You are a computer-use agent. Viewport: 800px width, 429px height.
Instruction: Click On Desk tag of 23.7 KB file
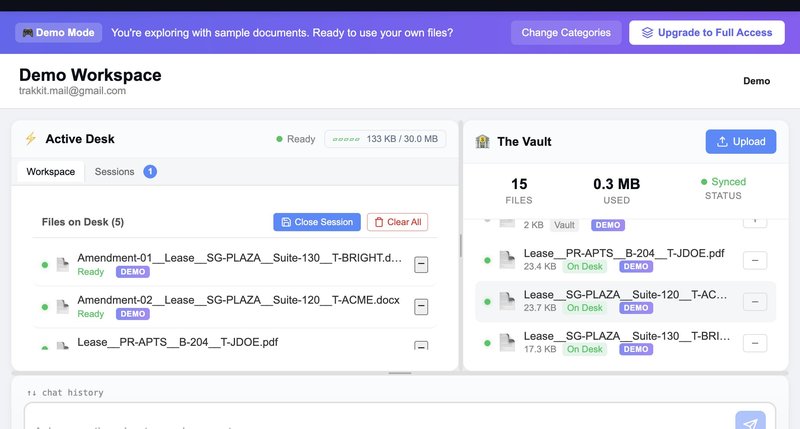point(585,308)
